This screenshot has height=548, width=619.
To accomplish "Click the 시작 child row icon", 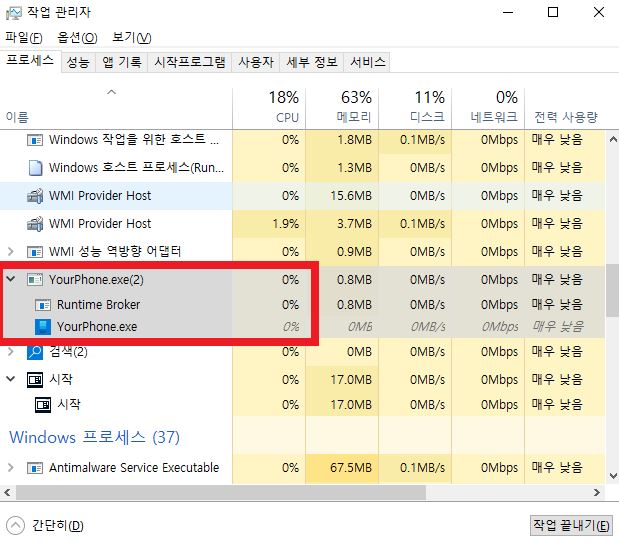I will [43, 405].
